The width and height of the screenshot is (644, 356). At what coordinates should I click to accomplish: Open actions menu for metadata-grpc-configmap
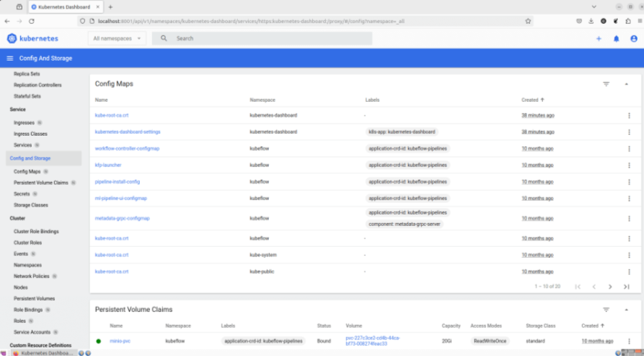(x=629, y=219)
